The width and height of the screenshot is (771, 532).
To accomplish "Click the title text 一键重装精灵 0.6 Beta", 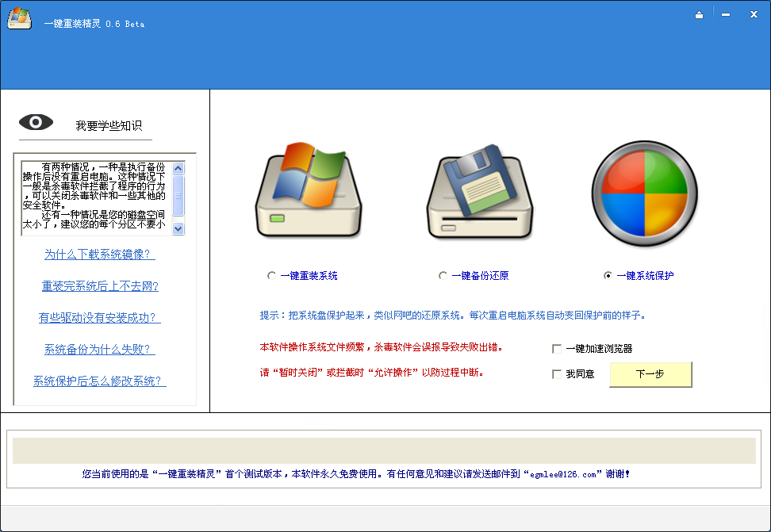I will pos(94,24).
